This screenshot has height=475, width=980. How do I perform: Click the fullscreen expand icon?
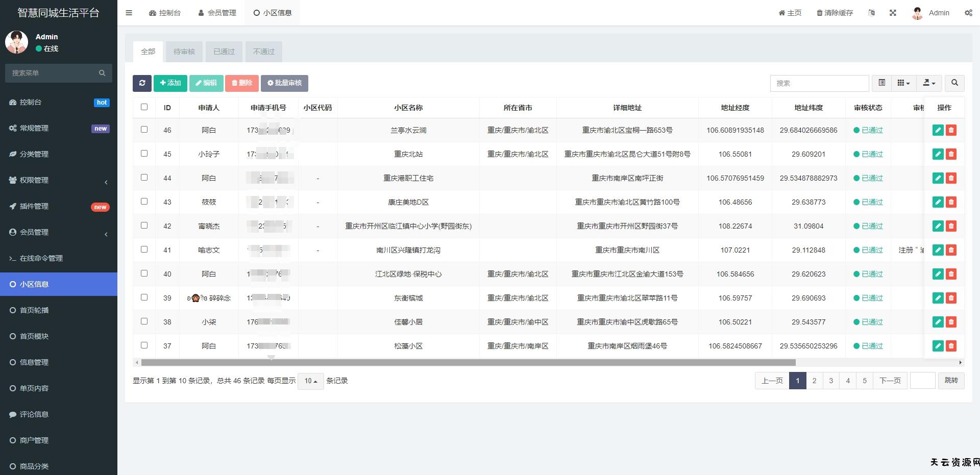[x=893, y=13]
